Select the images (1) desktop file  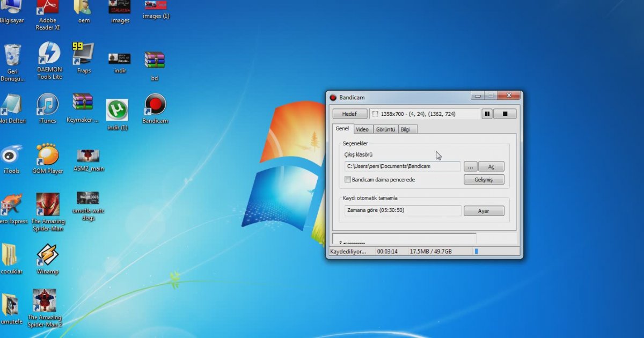156,11
